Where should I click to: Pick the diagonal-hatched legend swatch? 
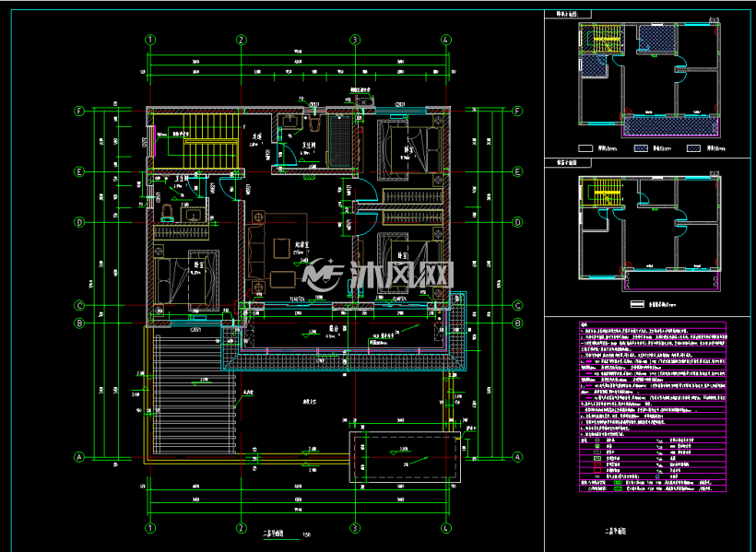click(x=693, y=148)
